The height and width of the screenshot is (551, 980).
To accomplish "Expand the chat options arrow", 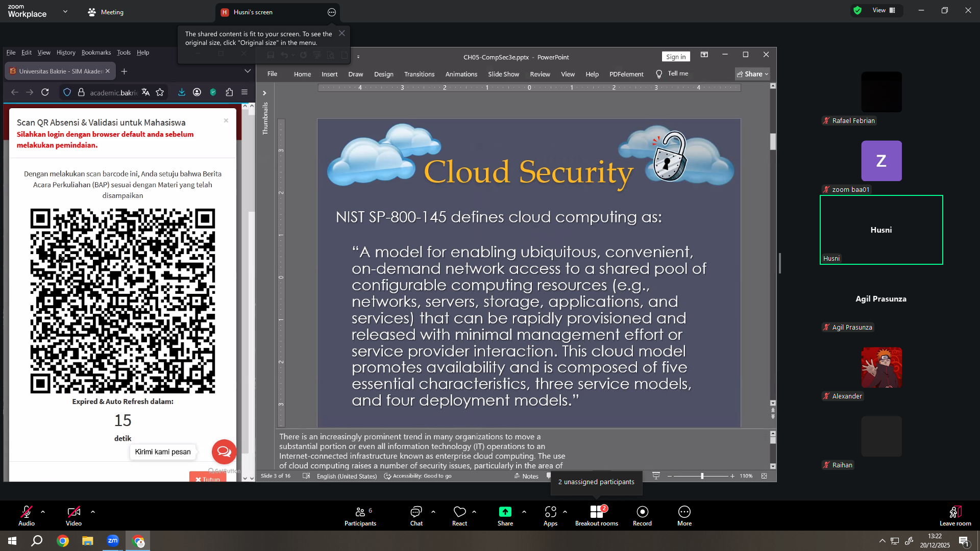I will [x=433, y=511].
